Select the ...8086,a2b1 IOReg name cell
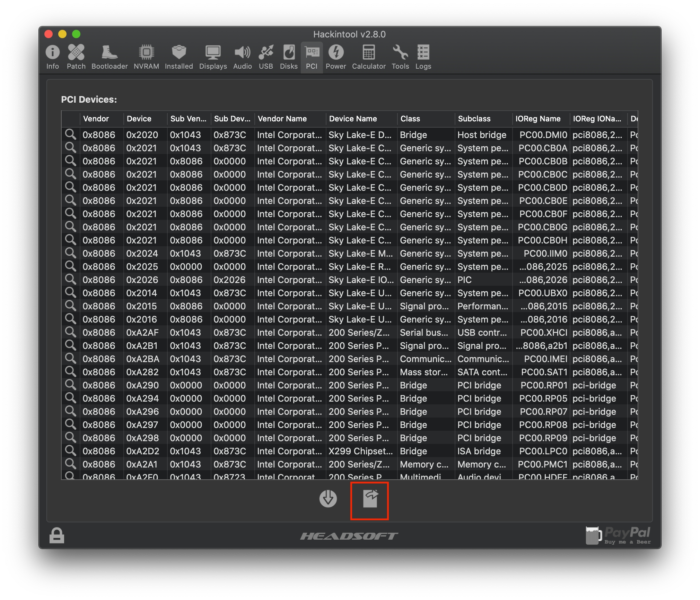The width and height of the screenshot is (700, 600). 541,345
